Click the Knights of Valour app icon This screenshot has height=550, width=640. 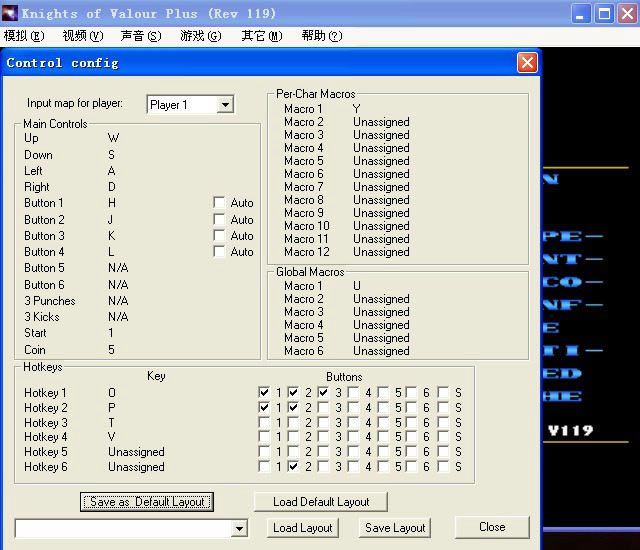coord(10,13)
